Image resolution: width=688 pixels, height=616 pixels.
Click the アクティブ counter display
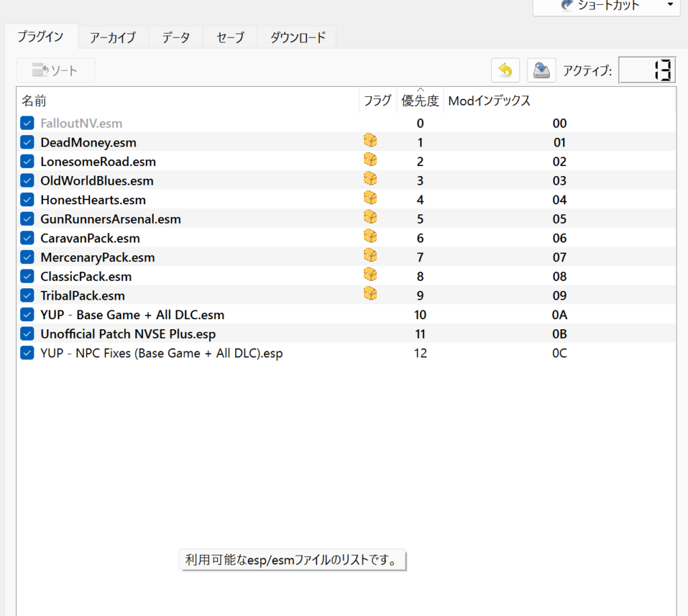(x=647, y=70)
